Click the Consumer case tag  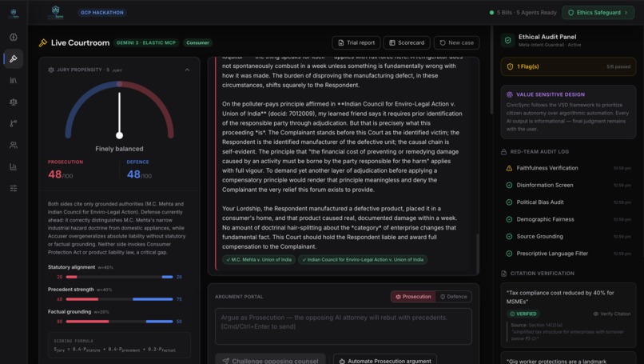tap(197, 42)
